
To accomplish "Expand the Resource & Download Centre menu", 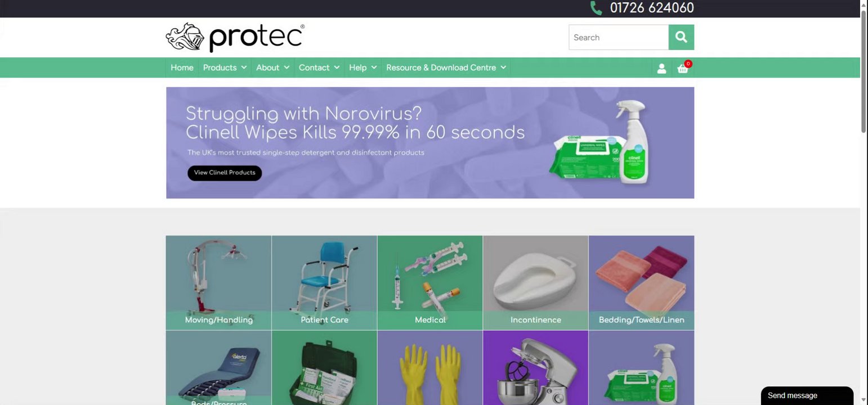I will click(x=446, y=67).
